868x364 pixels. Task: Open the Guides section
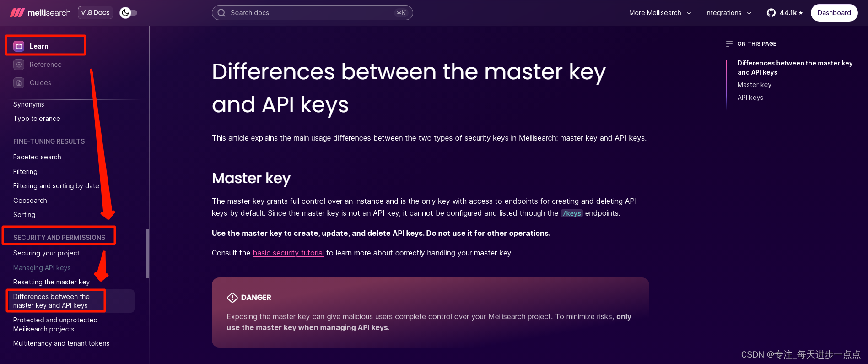click(40, 83)
